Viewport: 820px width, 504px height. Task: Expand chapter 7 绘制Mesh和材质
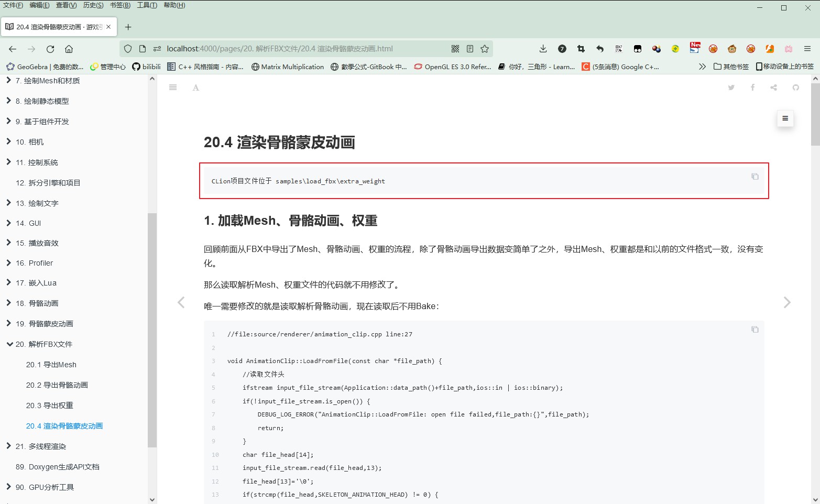pyautogui.click(x=8, y=81)
